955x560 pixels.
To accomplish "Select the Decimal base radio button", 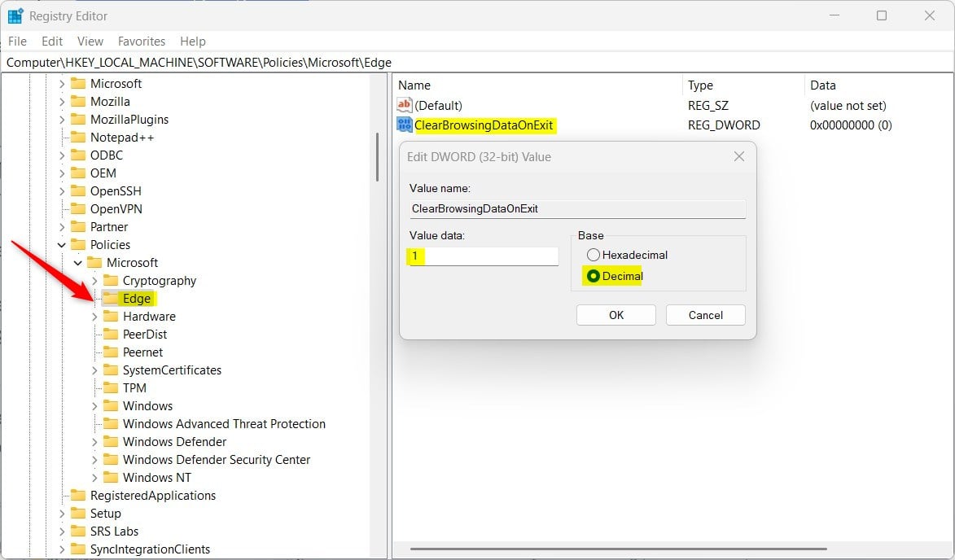I will (x=593, y=276).
